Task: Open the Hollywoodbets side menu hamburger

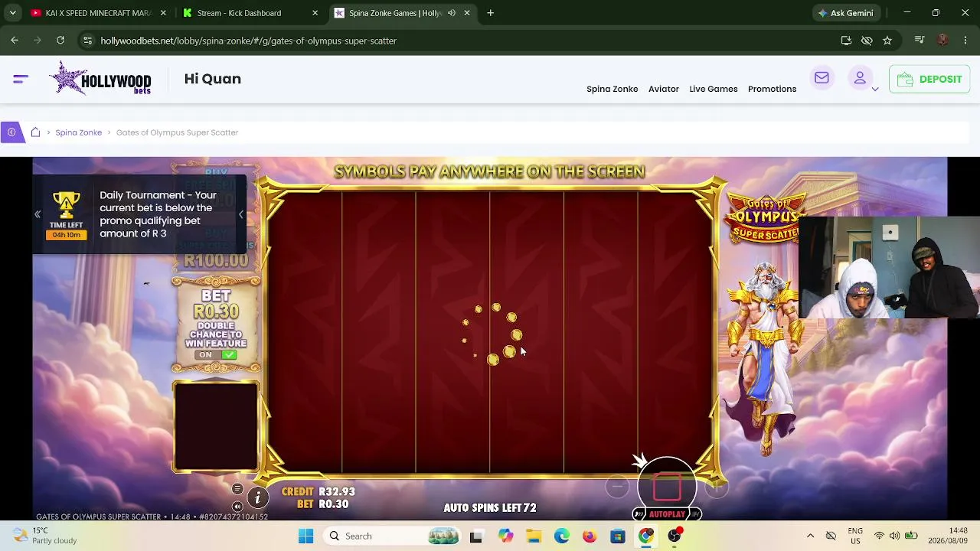Action: 21,79
